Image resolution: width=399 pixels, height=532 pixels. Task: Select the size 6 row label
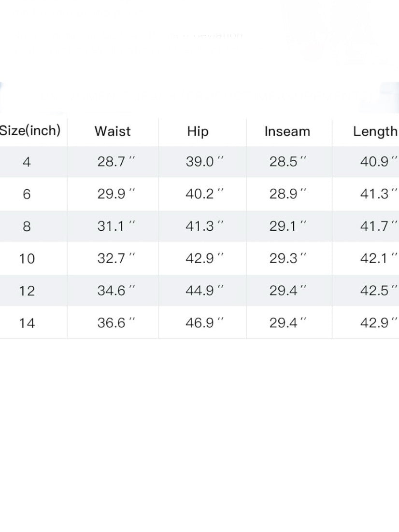pyautogui.click(x=27, y=194)
